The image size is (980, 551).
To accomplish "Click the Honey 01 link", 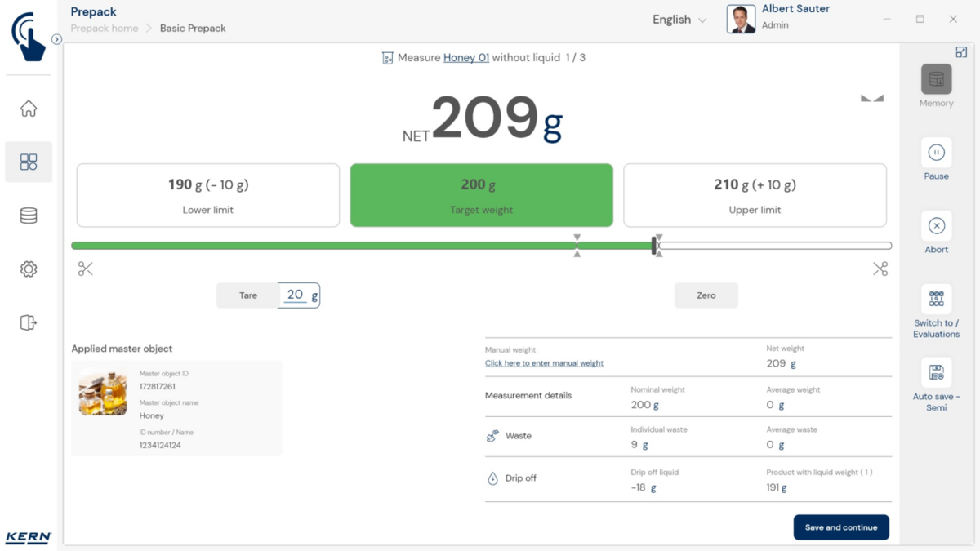I will pyautogui.click(x=466, y=58).
